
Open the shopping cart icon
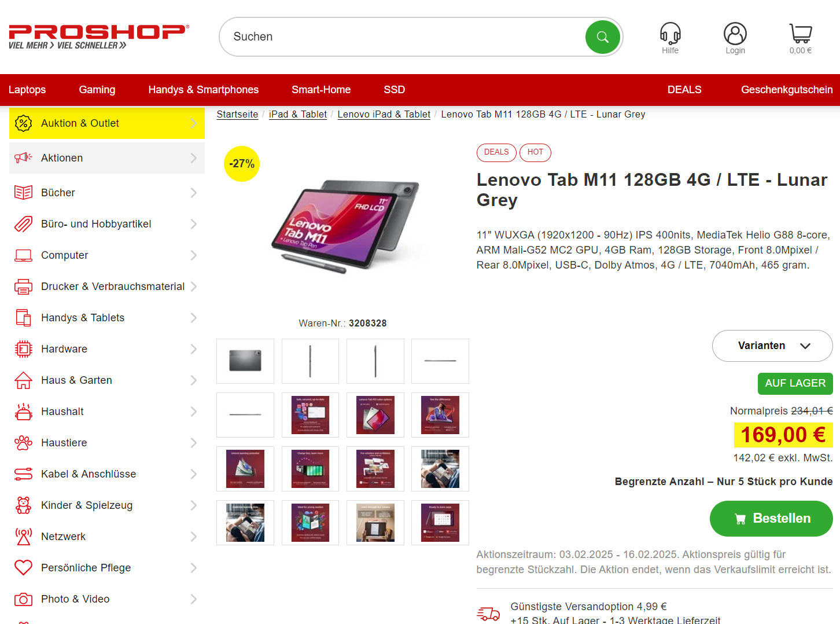point(801,34)
